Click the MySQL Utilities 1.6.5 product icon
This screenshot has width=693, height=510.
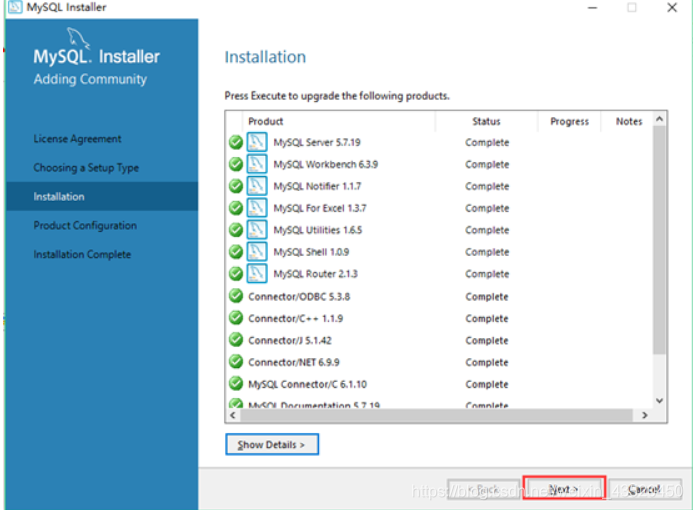point(257,230)
